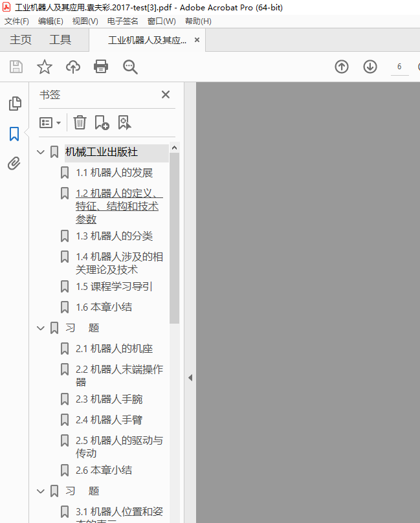Click bookmark icon beside 2.1 机器人的机座
420x523 pixels.
(x=65, y=348)
